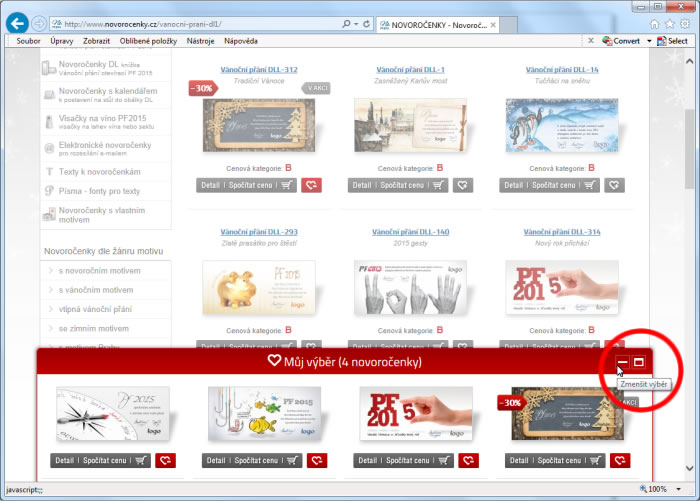700x501 pixels.
Task: Click cart icon under compass card in selection
Action: click(141, 460)
